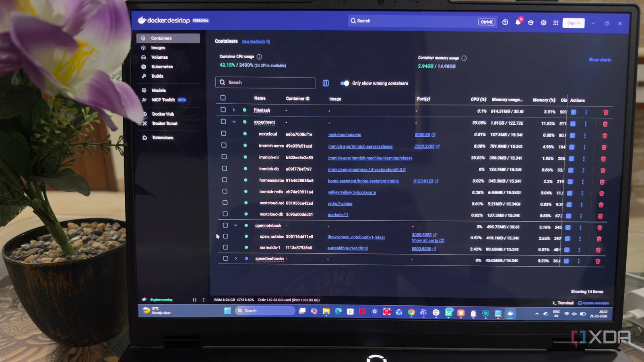Open the help question mark icon
644x362 pixels.
[x=505, y=22]
